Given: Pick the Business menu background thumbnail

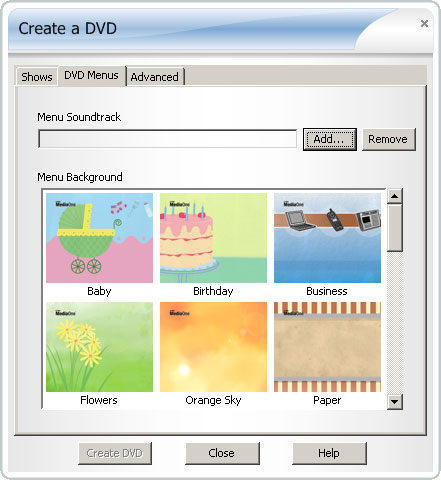Looking at the screenshot, I should pyautogui.click(x=327, y=238).
